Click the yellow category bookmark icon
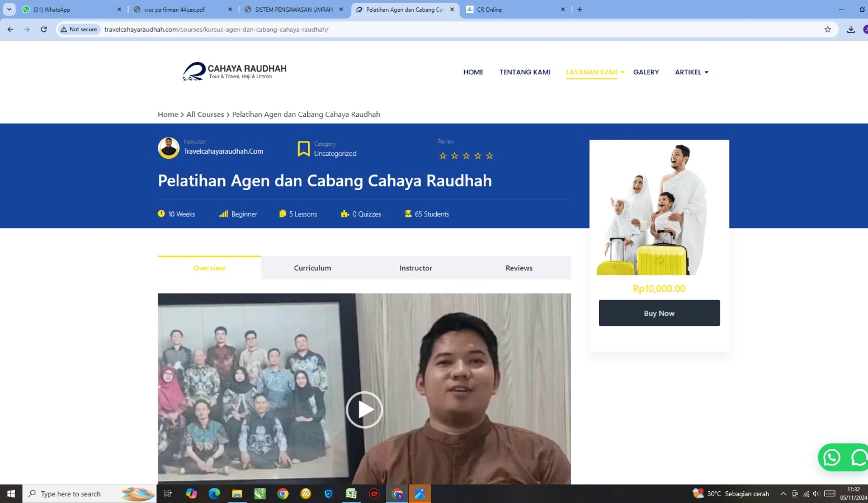Screen dimensions: 868x503 click(304, 149)
